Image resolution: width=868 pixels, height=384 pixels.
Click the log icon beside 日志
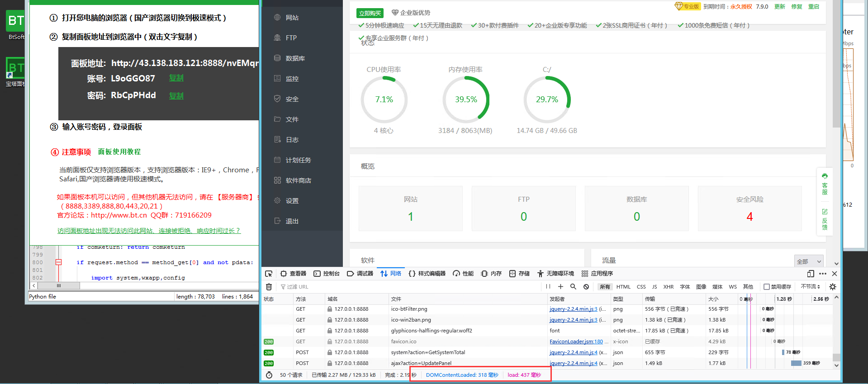[x=277, y=139]
